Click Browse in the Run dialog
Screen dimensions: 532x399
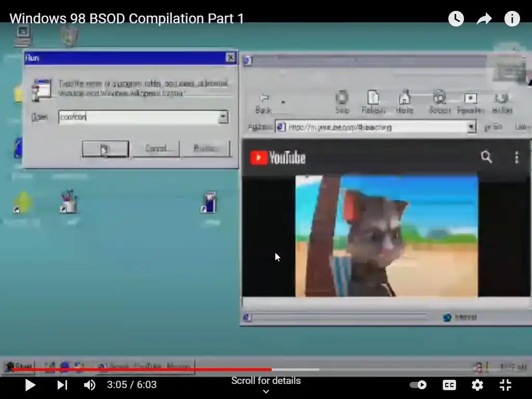point(206,149)
